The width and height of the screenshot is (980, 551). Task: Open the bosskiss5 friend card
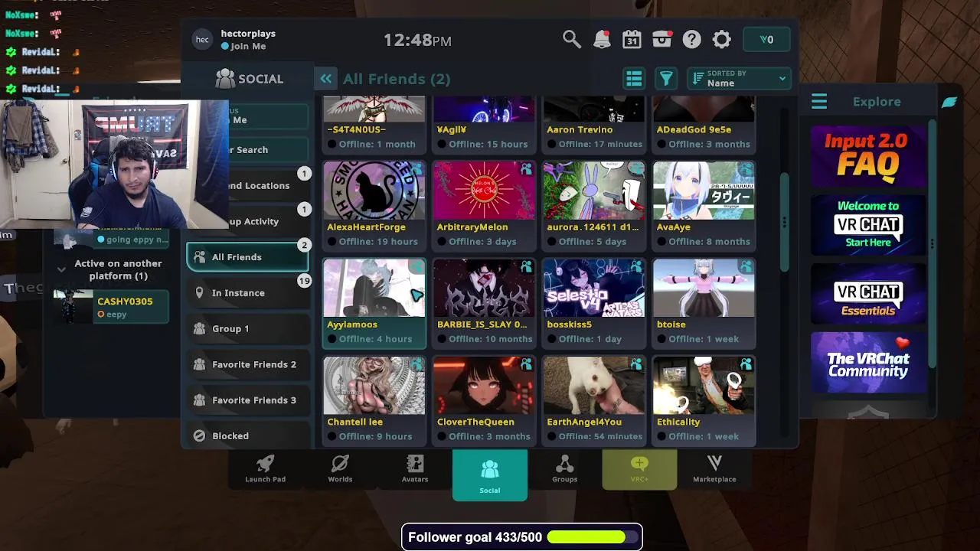click(594, 303)
